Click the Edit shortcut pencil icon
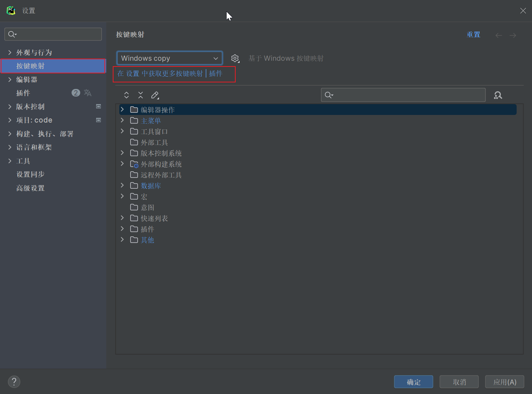This screenshot has width=532, height=394. coord(155,95)
